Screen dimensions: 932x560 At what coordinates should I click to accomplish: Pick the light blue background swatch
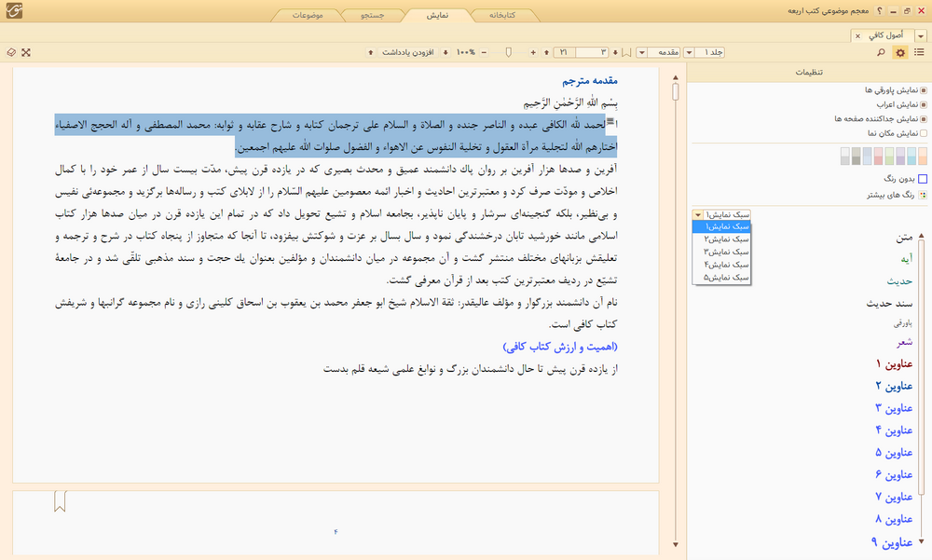[x=911, y=157]
